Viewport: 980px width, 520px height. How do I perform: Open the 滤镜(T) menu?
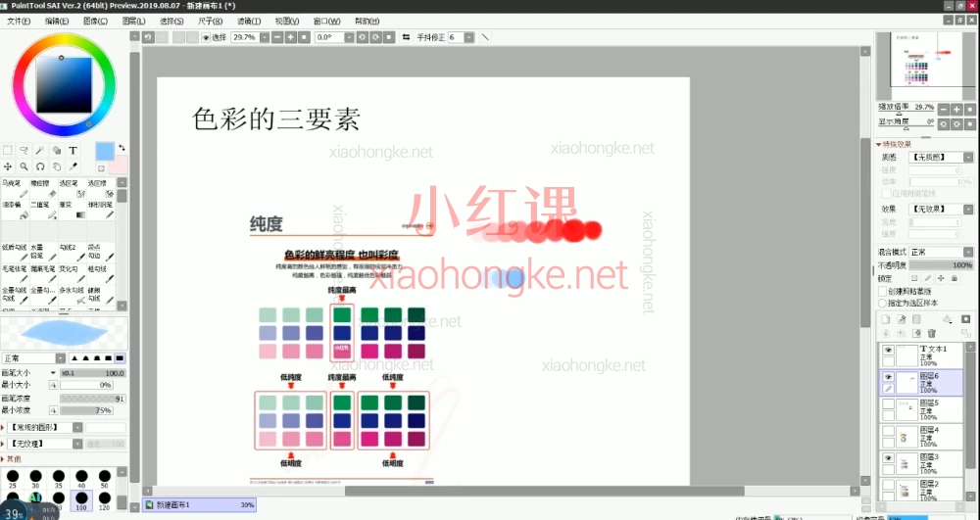click(x=249, y=22)
